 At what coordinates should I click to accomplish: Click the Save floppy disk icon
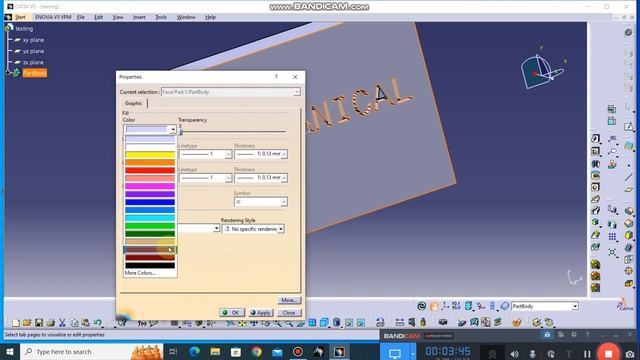[x=39, y=323]
